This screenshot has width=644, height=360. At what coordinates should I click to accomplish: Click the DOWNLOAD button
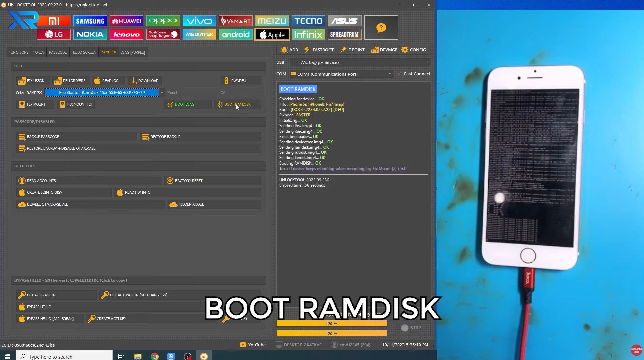(x=144, y=81)
